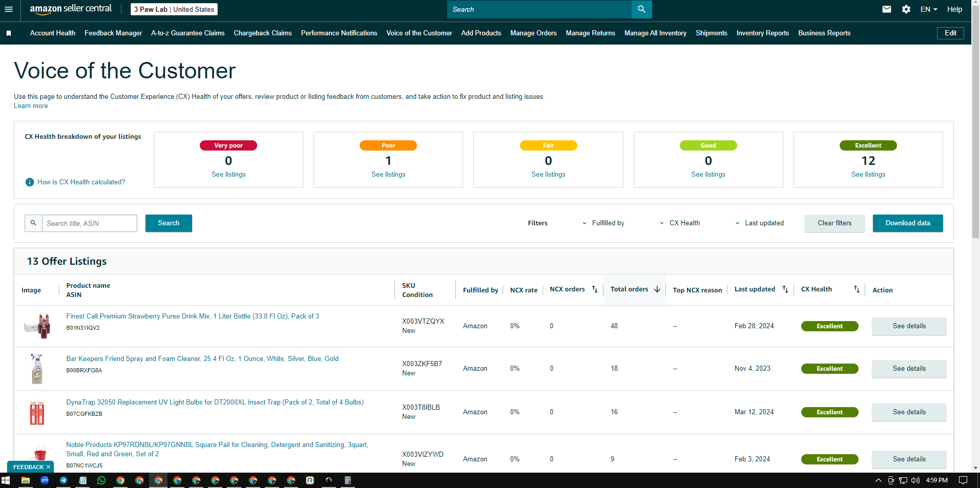
Task: See details for Finest Call Strawberry Puree
Action: click(x=909, y=326)
